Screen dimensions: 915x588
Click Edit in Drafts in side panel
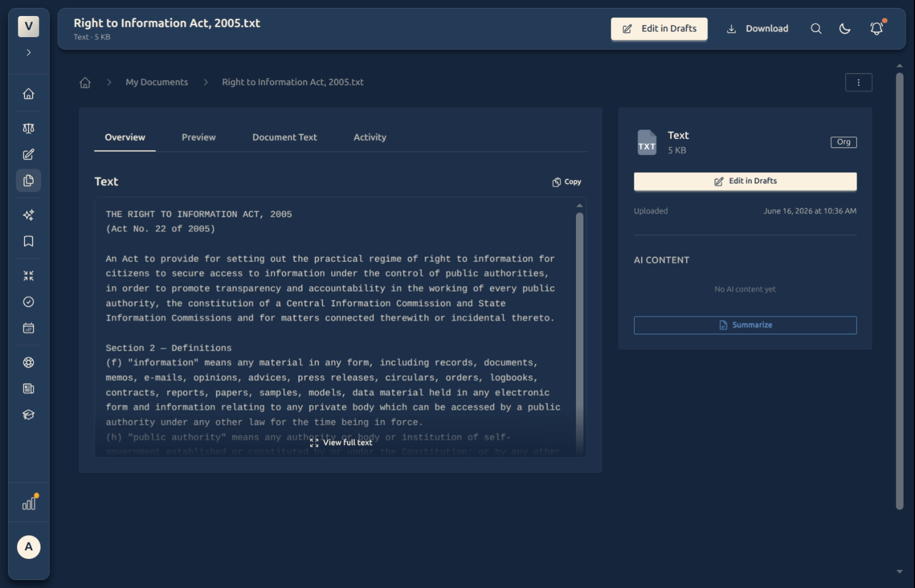(x=745, y=181)
